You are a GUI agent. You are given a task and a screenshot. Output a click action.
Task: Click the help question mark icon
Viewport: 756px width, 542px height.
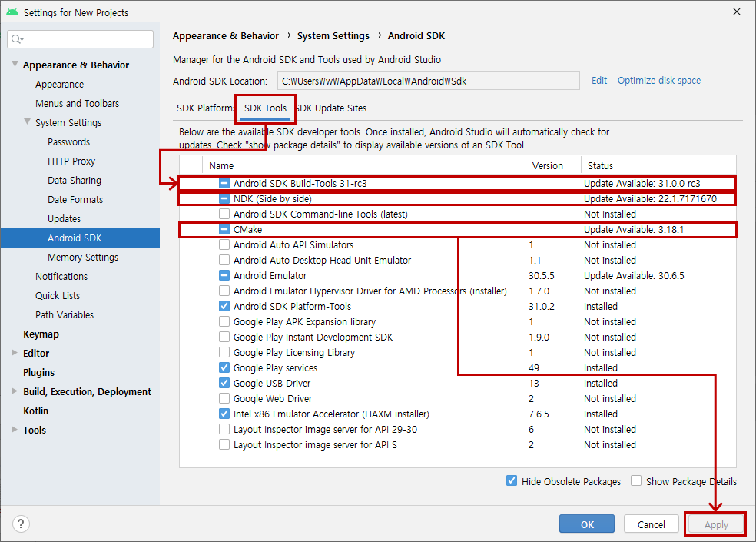pyautogui.click(x=21, y=524)
